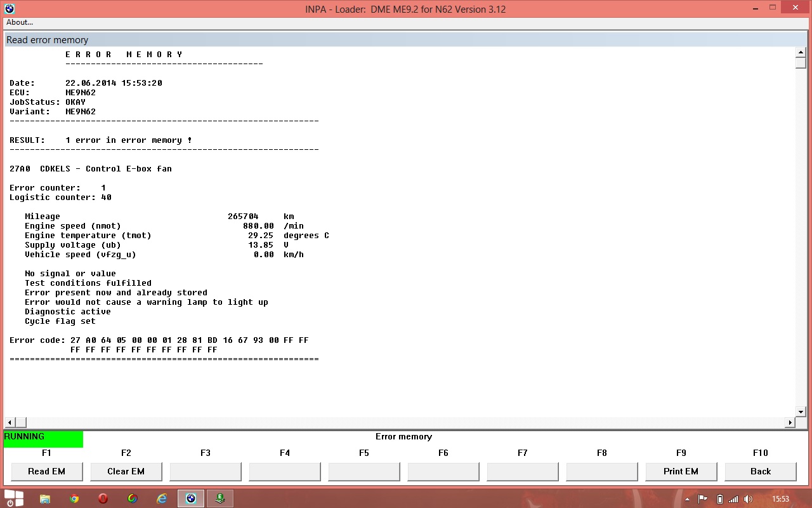Open File Explorer from the taskbar
The width and height of the screenshot is (812, 508).
pyautogui.click(x=45, y=498)
